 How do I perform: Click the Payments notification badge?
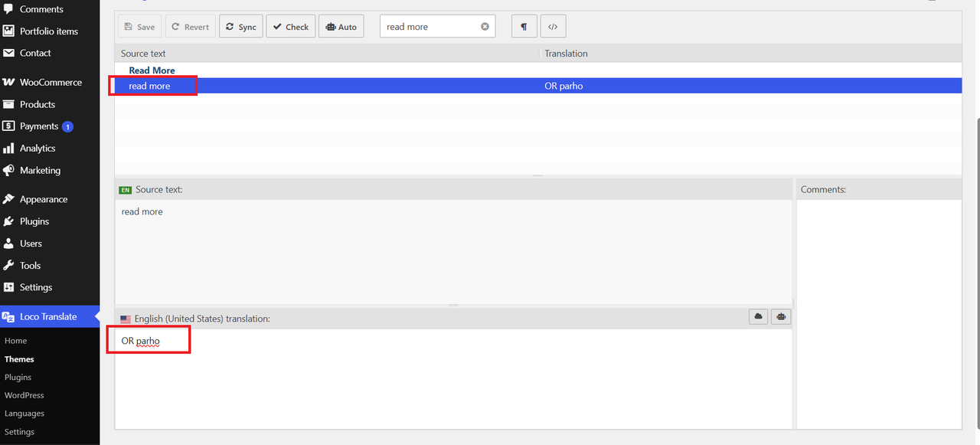click(x=67, y=126)
